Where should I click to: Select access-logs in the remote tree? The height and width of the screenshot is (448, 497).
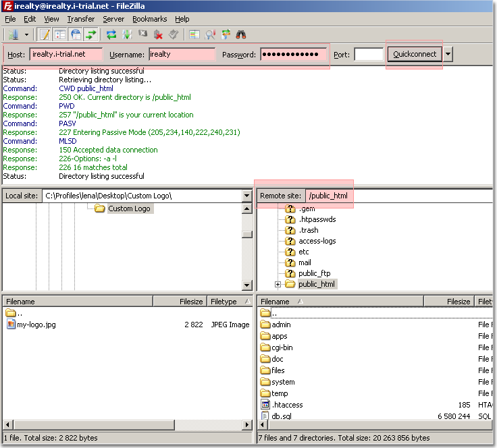[x=317, y=241]
